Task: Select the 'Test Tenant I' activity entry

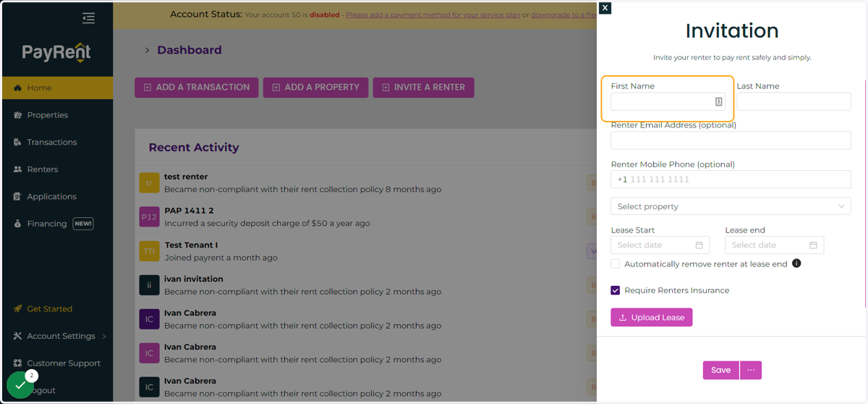Action: click(x=366, y=251)
